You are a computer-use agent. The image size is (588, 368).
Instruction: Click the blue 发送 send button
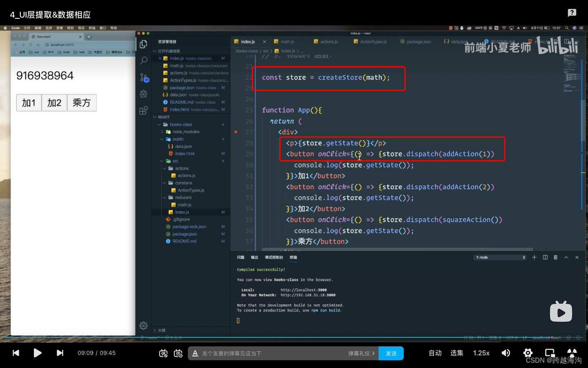391,353
